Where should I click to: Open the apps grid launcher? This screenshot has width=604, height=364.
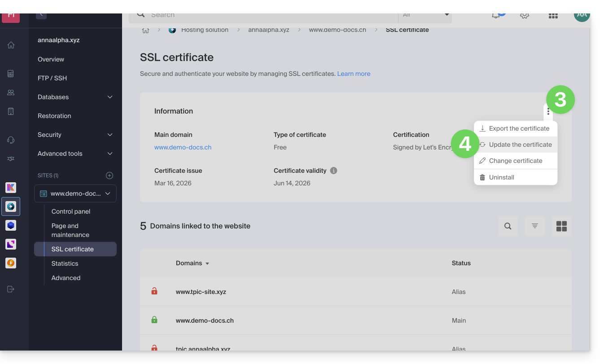point(553,15)
